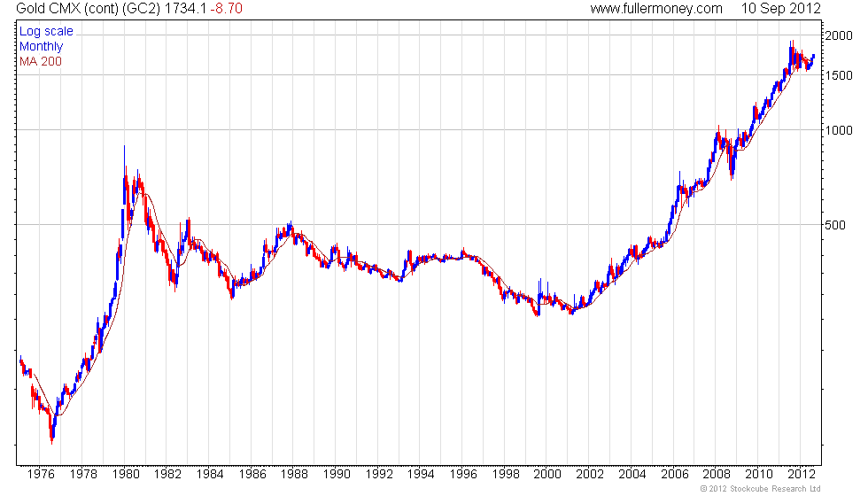Click the 1500 price axis label
Screen dimensions: 868x496
839,75
